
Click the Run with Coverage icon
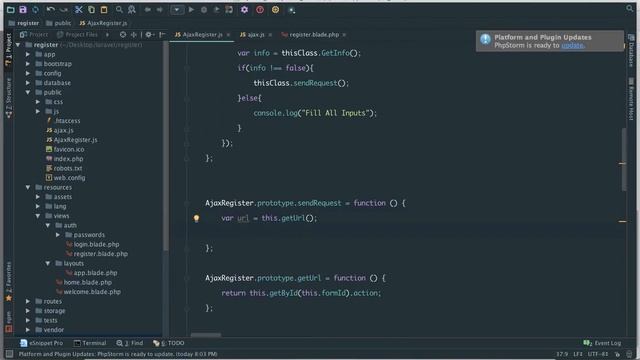(x=216, y=9)
